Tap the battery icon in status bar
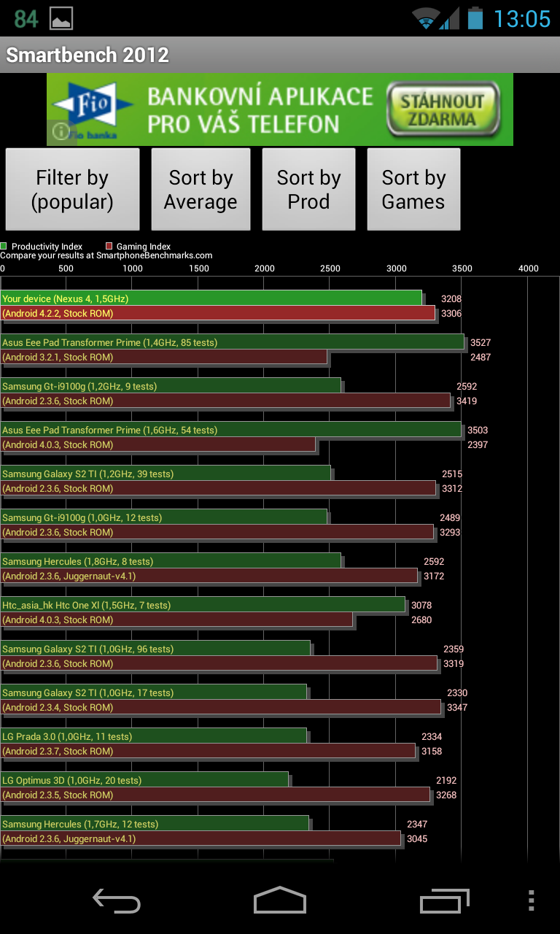560x934 pixels. (475, 18)
